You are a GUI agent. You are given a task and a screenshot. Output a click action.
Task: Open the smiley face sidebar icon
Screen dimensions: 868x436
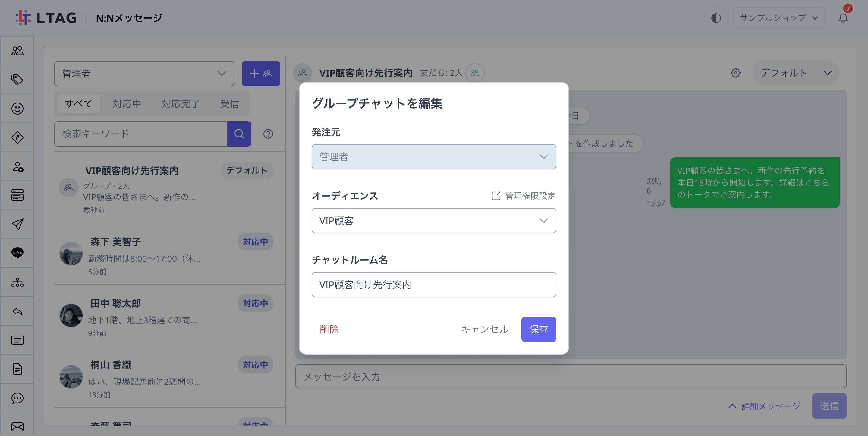tap(17, 109)
